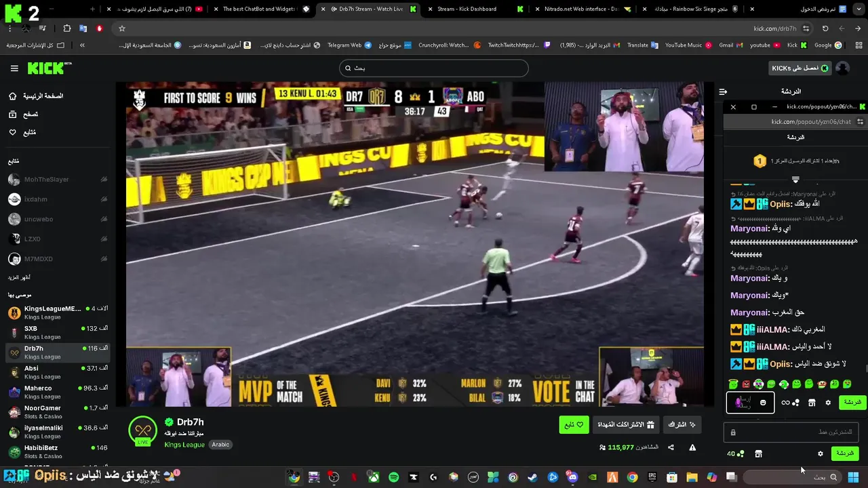
Task: Open Telegram Web bookmark
Action: click(349, 45)
